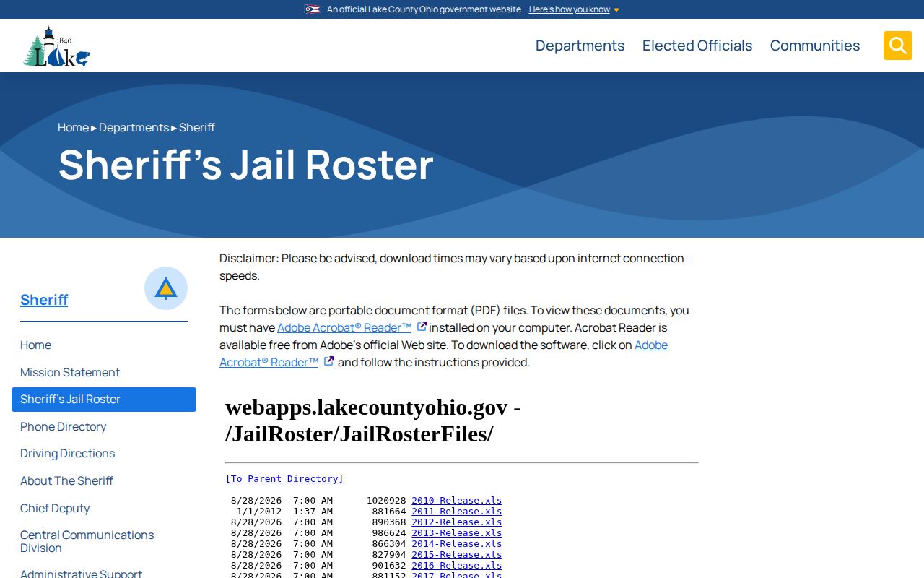Click the To Parent Directory link
The width and height of the screenshot is (924, 578).
(x=284, y=479)
